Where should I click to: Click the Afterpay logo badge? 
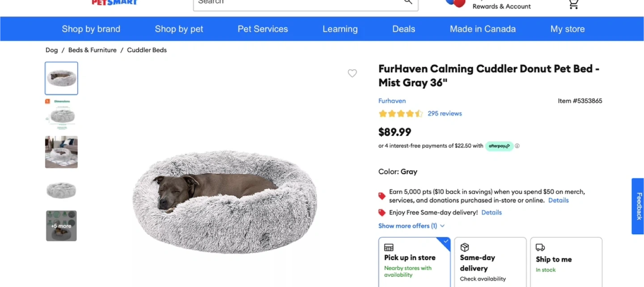pyautogui.click(x=499, y=146)
